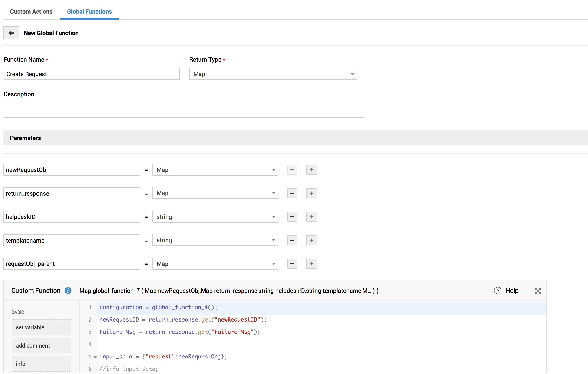Remove the return_response parameter row
588x374 pixels.
(292, 193)
